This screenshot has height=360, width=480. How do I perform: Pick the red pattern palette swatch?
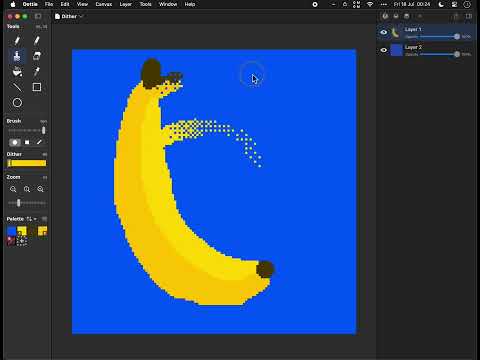12,241
